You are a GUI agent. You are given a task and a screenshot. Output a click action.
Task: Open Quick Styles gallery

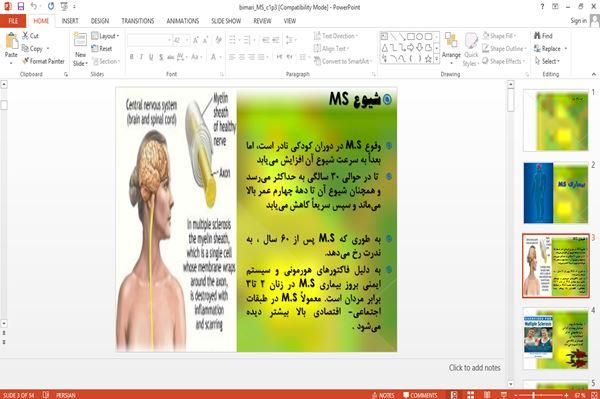(x=471, y=49)
